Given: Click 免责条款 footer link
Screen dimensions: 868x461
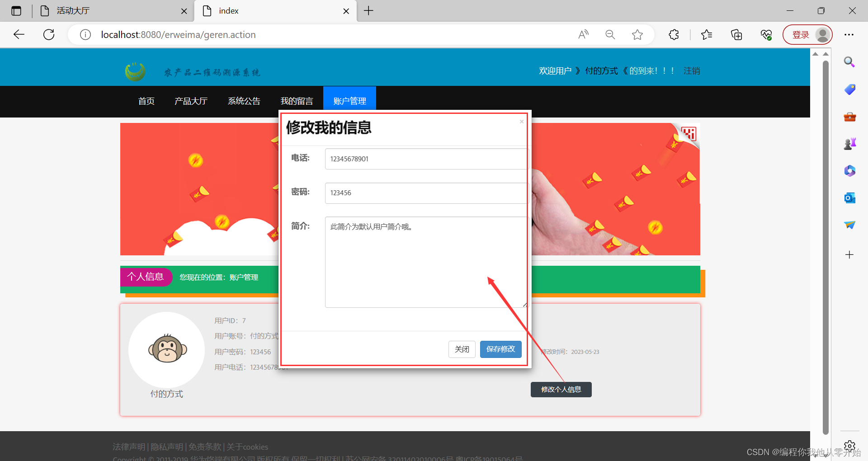Looking at the screenshot, I should [x=205, y=447].
